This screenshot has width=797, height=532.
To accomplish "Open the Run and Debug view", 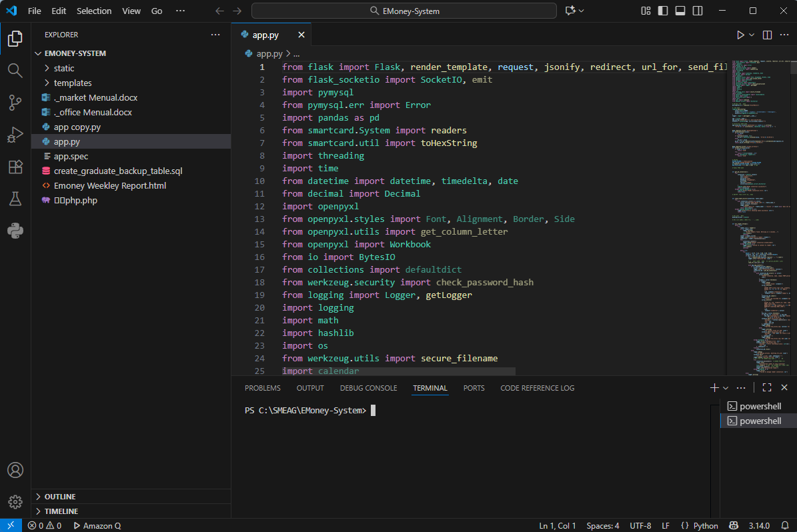I will (15, 135).
